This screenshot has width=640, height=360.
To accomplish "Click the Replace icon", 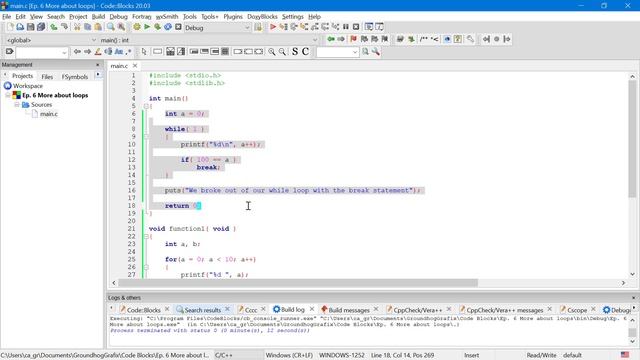I will (x=121, y=27).
